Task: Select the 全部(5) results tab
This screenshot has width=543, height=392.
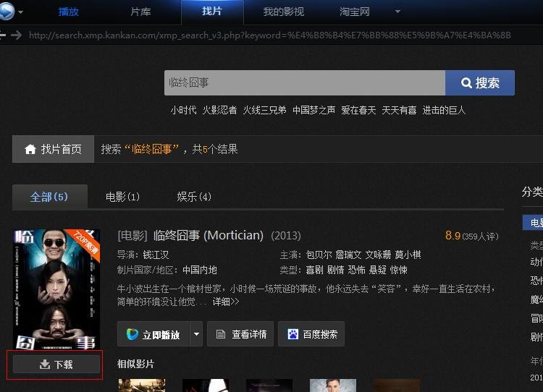Action: pos(49,197)
